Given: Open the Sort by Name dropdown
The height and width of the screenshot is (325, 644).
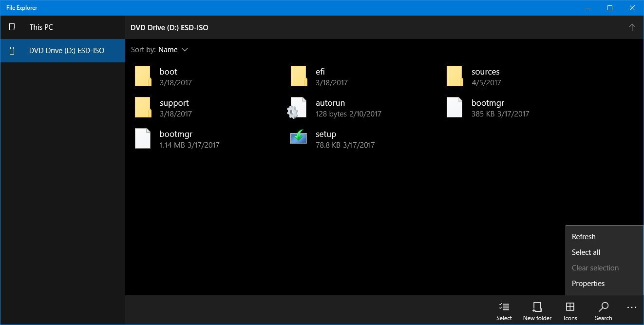Looking at the screenshot, I should (173, 50).
